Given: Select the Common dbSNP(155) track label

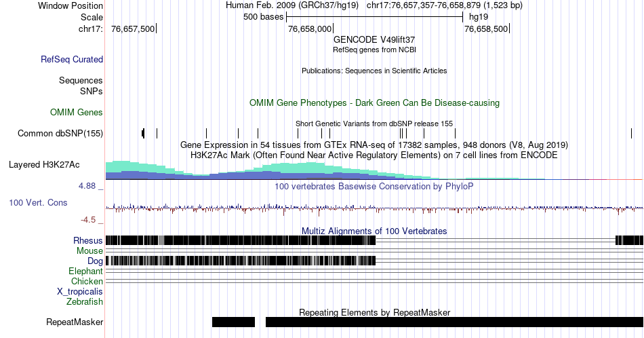Looking at the screenshot, I should pos(60,133).
